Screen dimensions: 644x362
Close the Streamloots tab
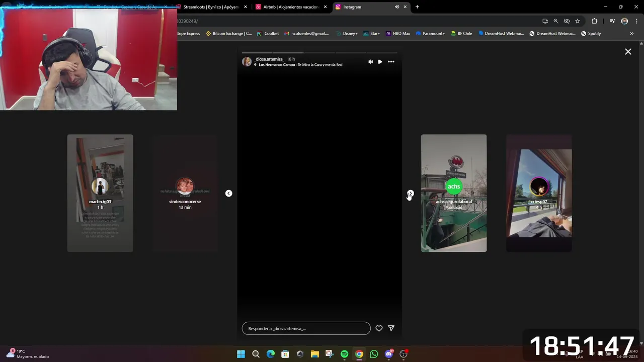tap(246, 7)
